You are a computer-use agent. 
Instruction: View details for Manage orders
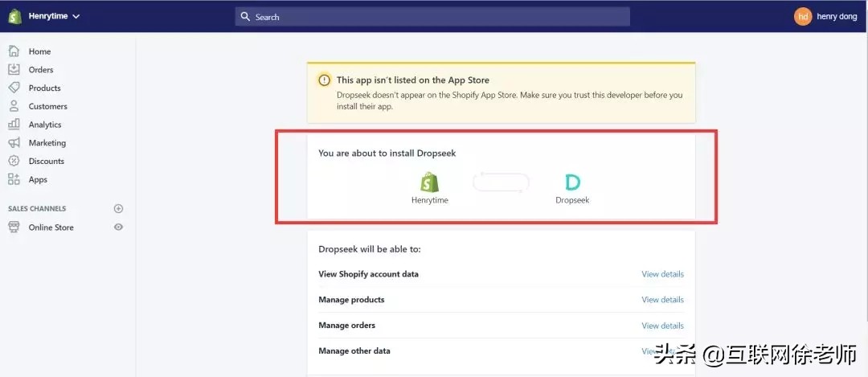[x=662, y=326]
